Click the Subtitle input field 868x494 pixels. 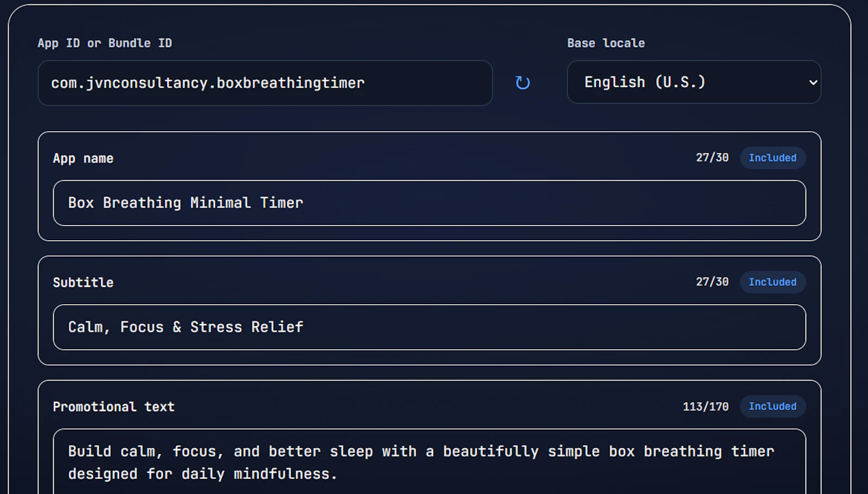429,327
